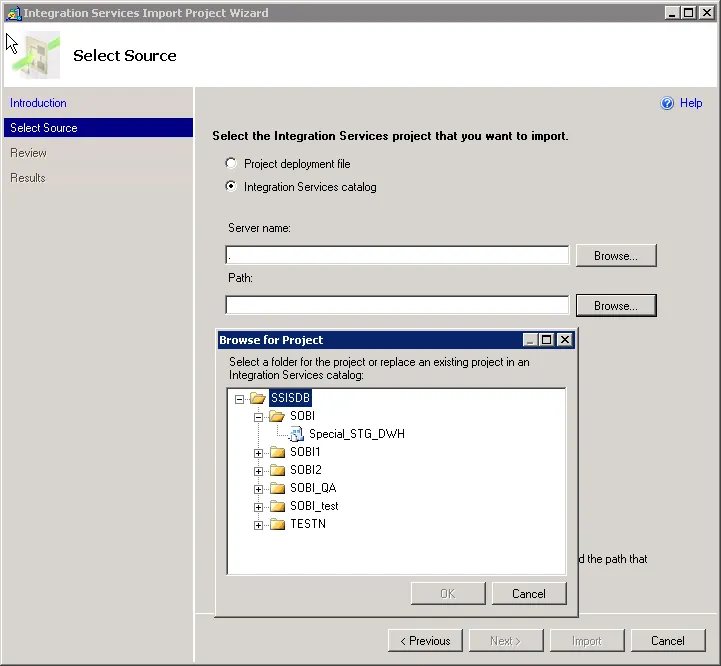This screenshot has height=666, width=721.
Task: Click Browse next to Server name
Action: click(x=616, y=256)
